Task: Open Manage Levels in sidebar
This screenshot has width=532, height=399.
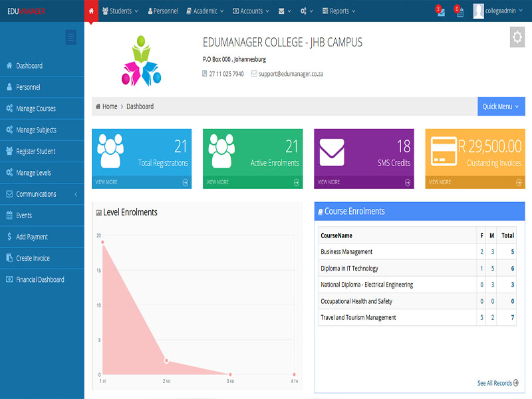Action: pyautogui.click(x=42, y=172)
